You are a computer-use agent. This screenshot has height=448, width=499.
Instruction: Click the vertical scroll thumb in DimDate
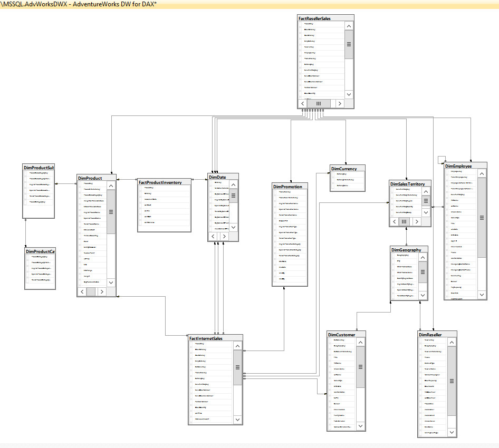[234, 195]
